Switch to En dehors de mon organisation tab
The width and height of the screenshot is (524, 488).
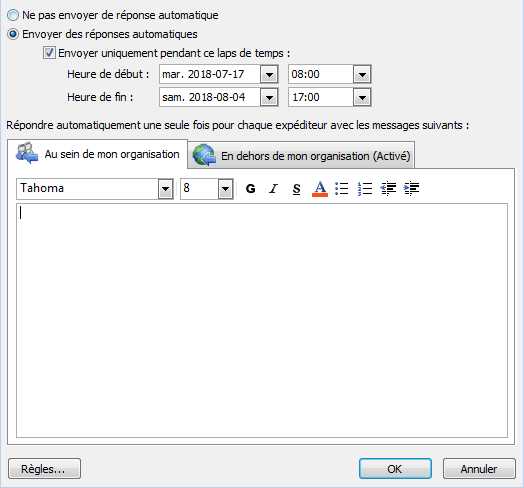(301, 155)
